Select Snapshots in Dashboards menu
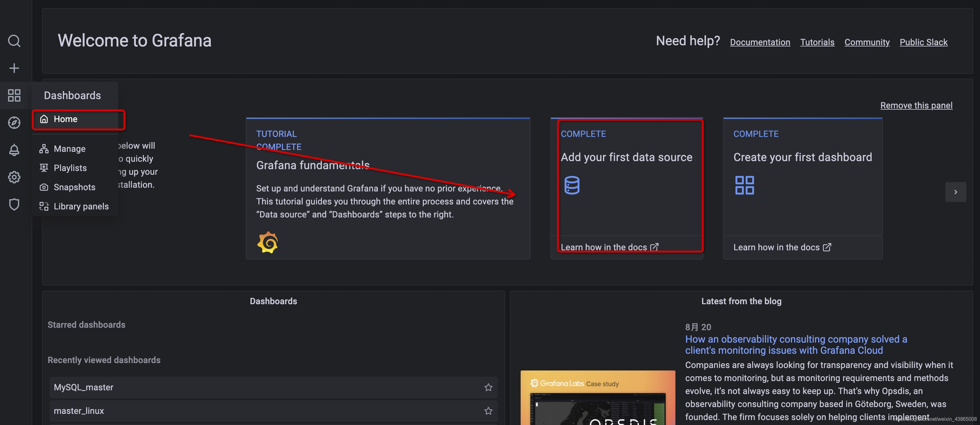The image size is (980, 425). (x=75, y=187)
